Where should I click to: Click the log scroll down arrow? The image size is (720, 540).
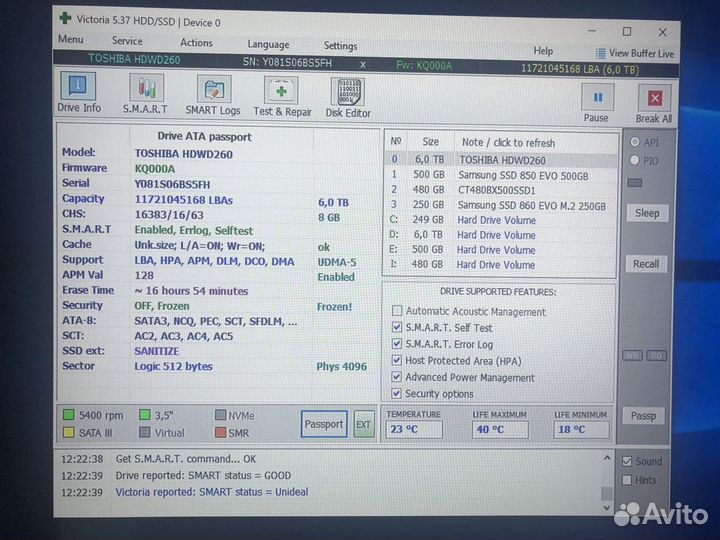[607, 507]
